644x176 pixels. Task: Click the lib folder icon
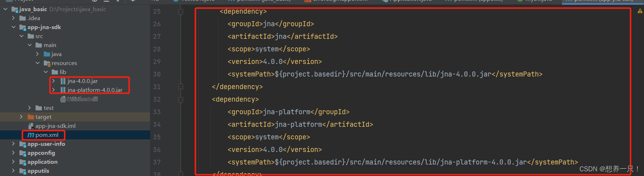[55, 72]
